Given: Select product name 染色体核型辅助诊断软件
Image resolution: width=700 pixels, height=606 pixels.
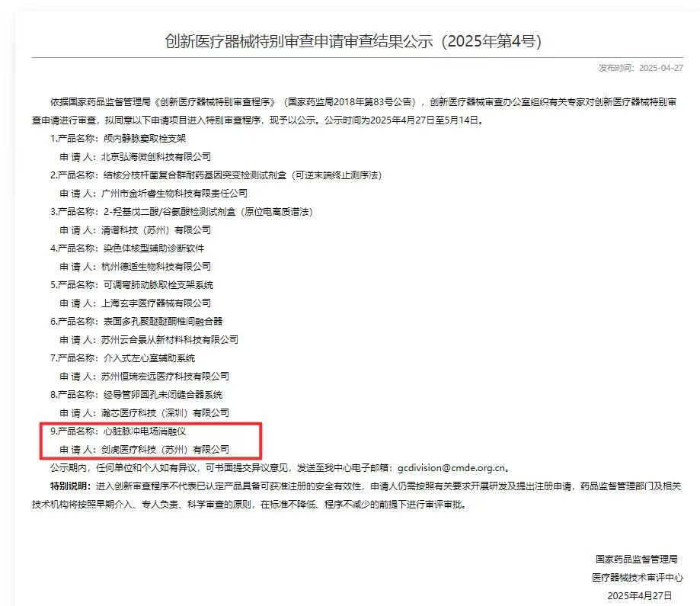Looking at the screenshot, I should [154, 248].
